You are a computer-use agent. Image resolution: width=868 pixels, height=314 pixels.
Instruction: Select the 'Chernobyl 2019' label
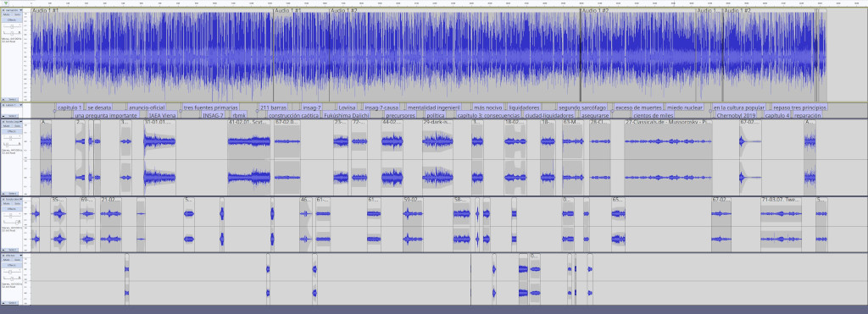736,116
